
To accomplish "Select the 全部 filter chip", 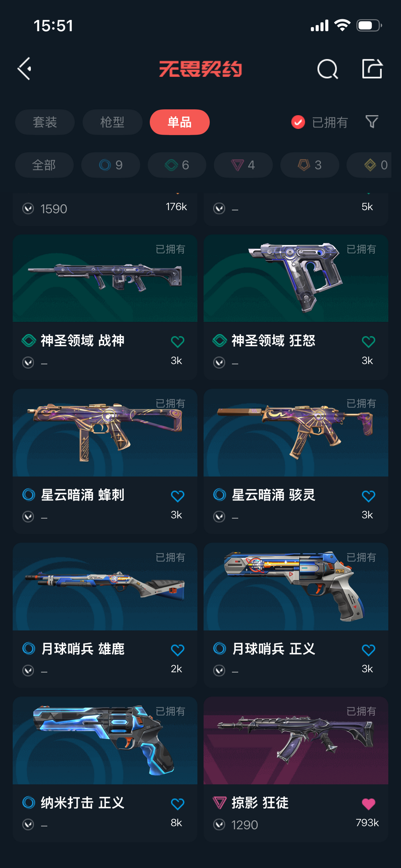I will [44, 165].
